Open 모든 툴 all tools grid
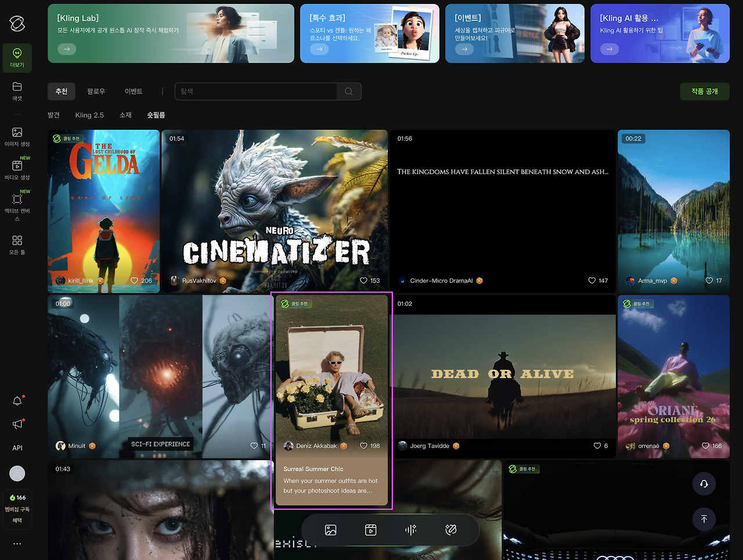Viewport: 743px width, 560px height. coord(17,244)
